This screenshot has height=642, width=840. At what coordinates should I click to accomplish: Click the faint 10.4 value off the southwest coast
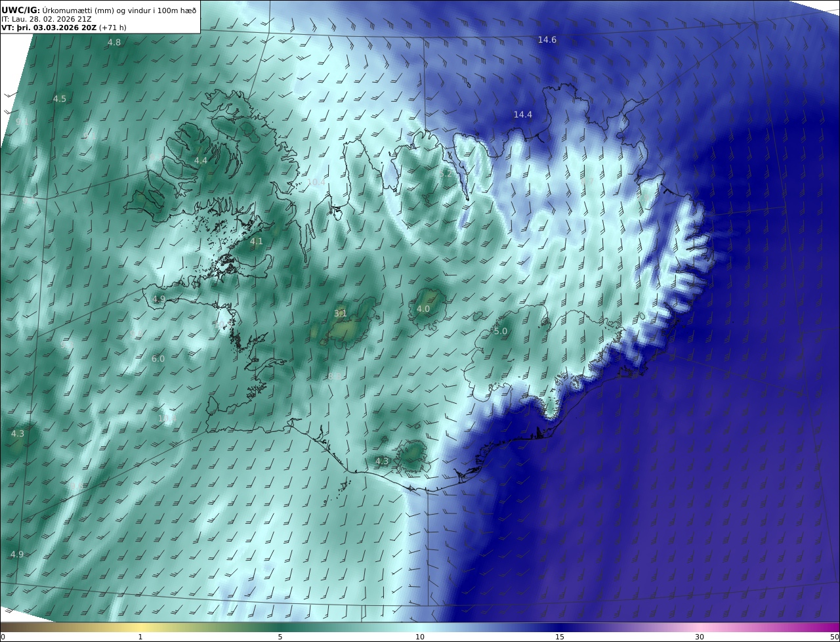[x=167, y=418]
